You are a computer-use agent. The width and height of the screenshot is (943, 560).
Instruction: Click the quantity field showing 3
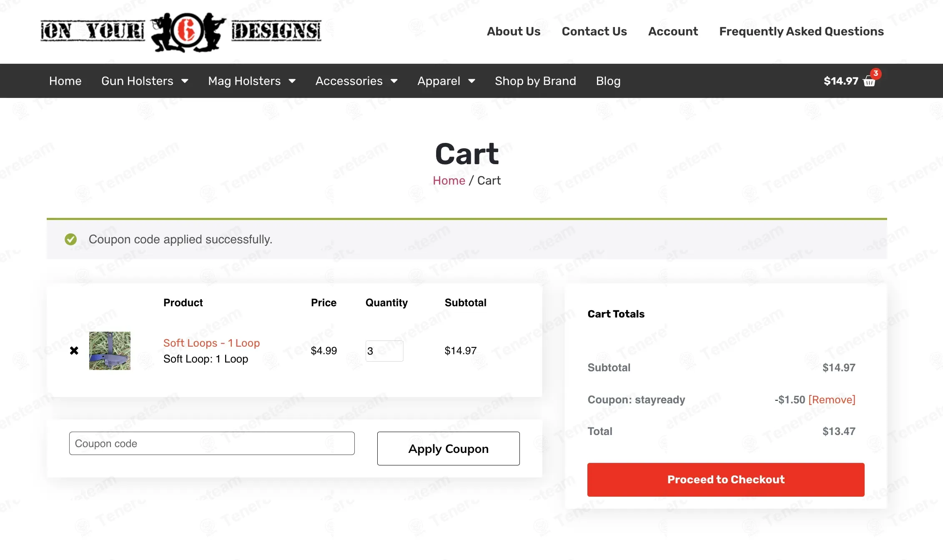pyautogui.click(x=384, y=351)
